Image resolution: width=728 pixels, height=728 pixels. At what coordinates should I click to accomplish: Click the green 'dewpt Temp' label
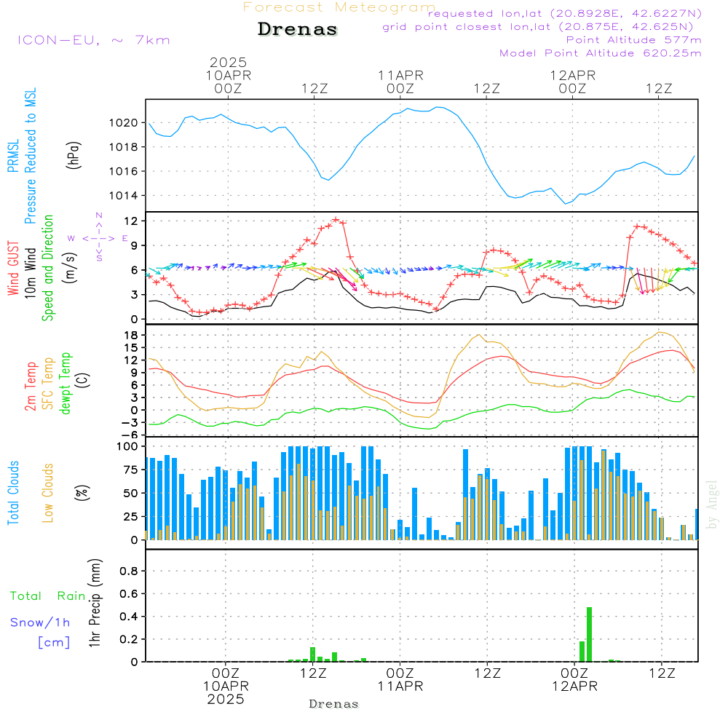[65, 383]
